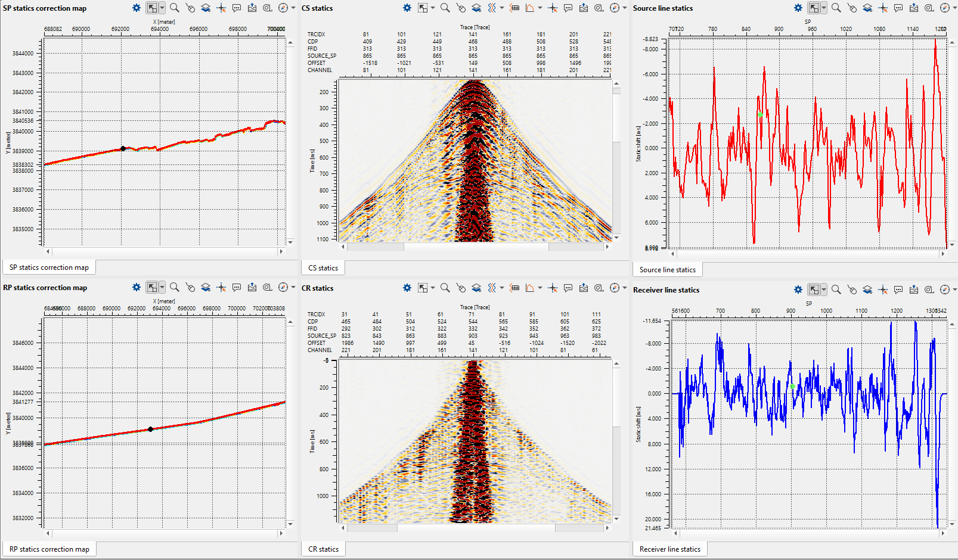Select the SP statics correction map tab
The width and height of the screenshot is (958, 560).
click(49, 267)
